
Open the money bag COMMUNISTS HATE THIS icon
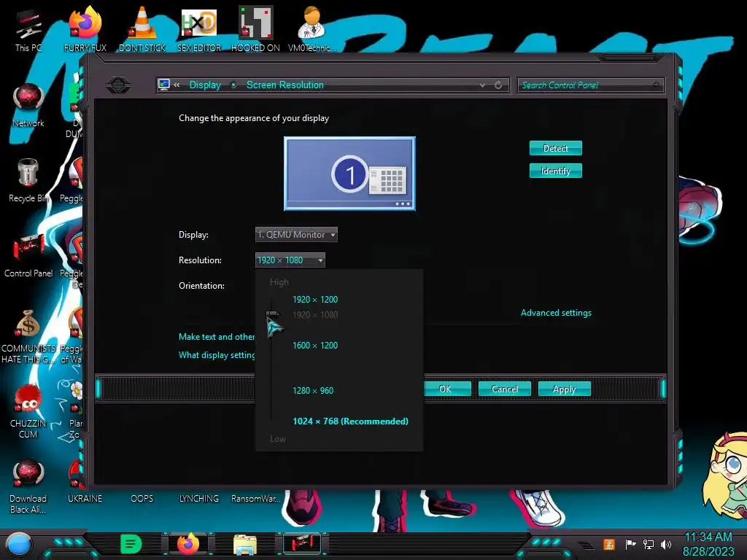tap(28, 336)
